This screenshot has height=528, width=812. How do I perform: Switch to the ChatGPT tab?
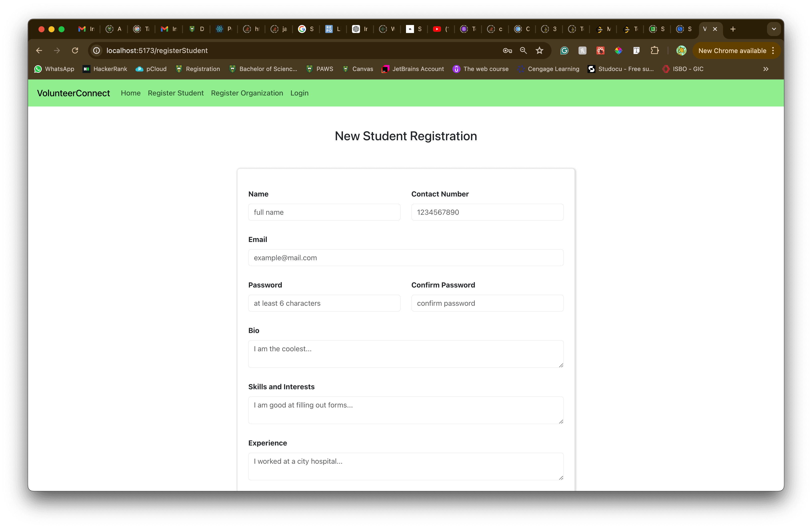point(356,29)
